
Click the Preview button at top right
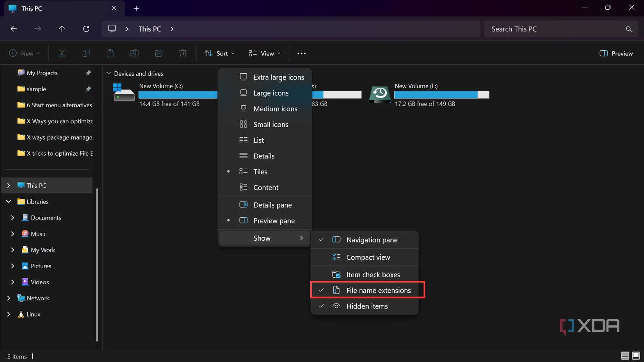tap(616, 53)
